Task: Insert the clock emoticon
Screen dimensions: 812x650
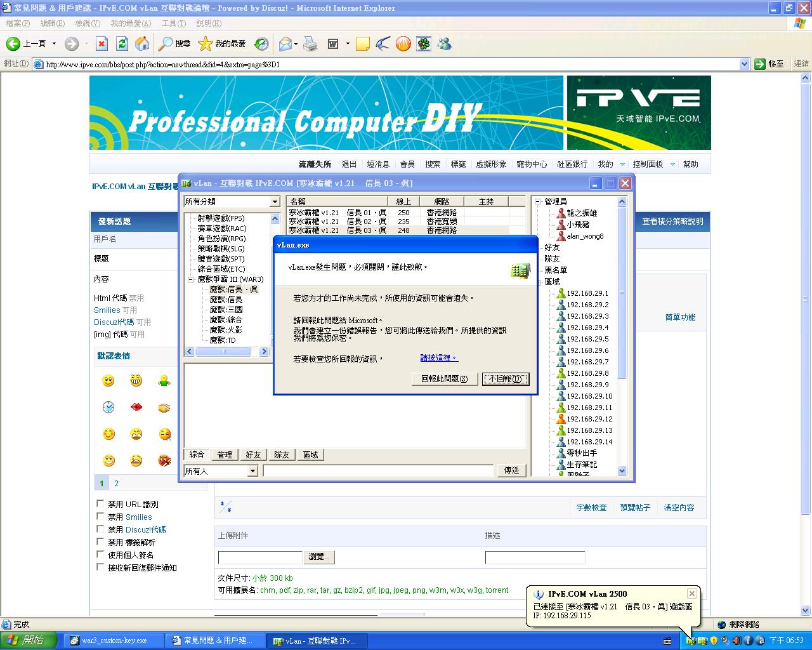Action: click(108, 407)
